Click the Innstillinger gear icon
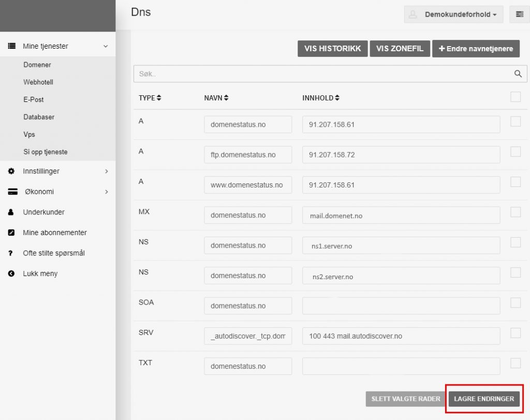The image size is (530, 420). [x=11, y=171]
